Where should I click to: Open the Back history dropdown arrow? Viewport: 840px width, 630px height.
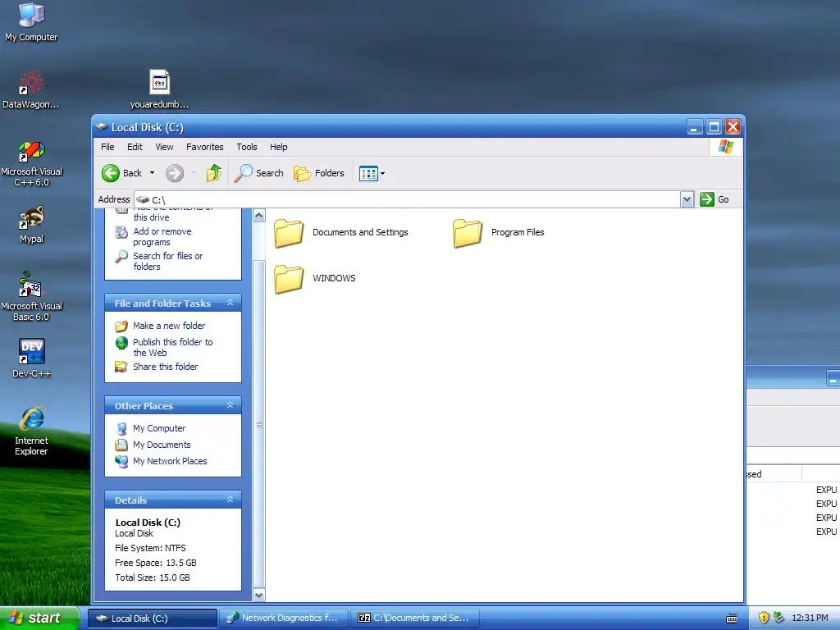(x=152, y=173)
